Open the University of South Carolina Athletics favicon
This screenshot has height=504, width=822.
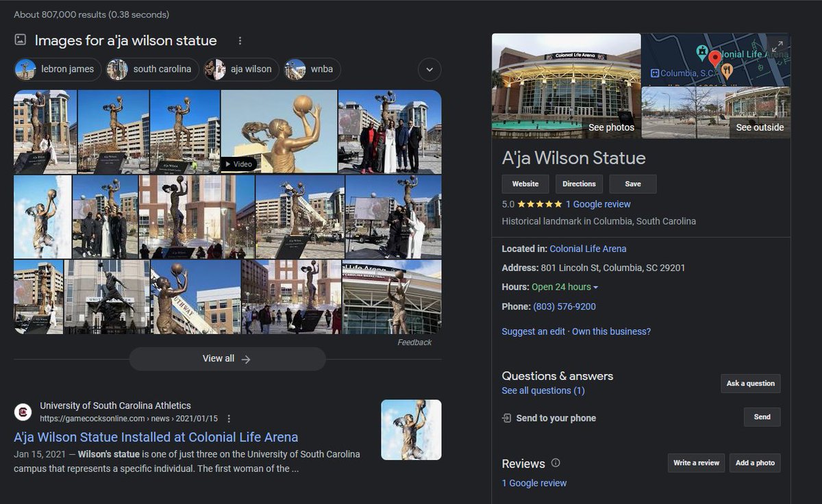point(23,412)
